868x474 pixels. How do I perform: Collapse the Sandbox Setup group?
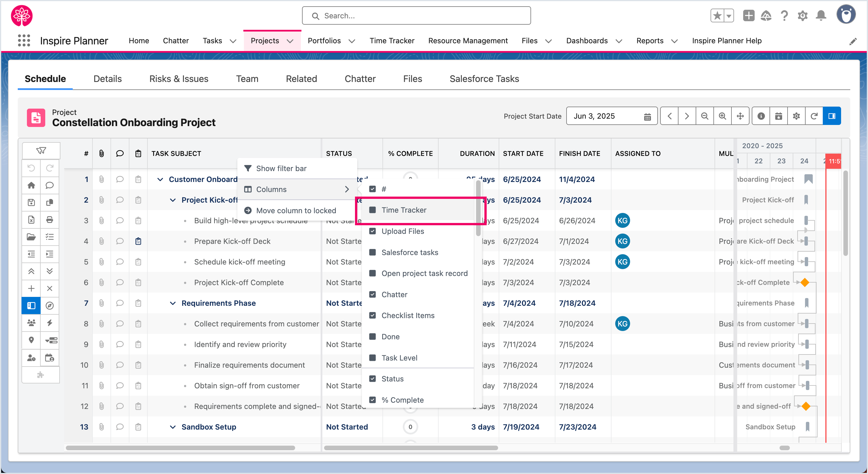click(x=173, y=427)
